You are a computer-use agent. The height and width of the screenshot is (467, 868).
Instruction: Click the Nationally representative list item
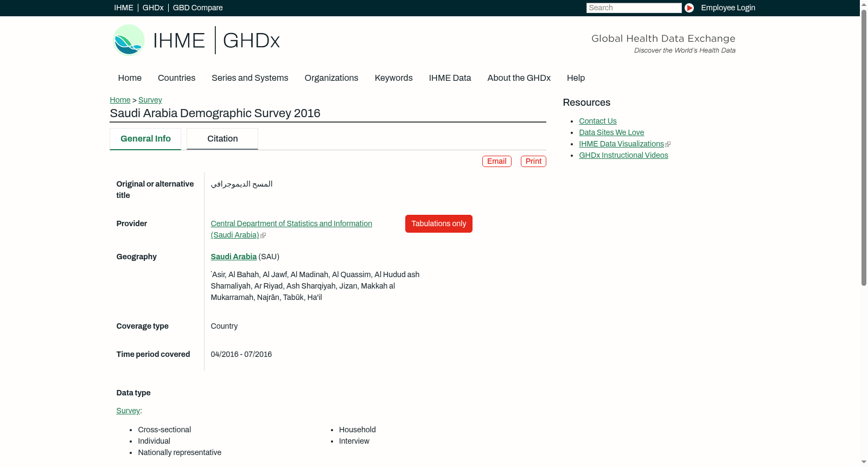click(x=180, y=452)
